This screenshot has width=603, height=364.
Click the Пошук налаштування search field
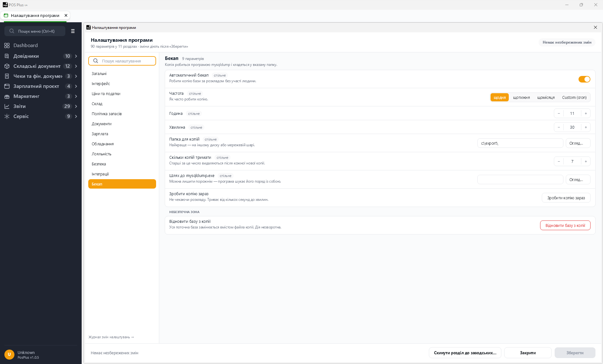coord(122,61)
